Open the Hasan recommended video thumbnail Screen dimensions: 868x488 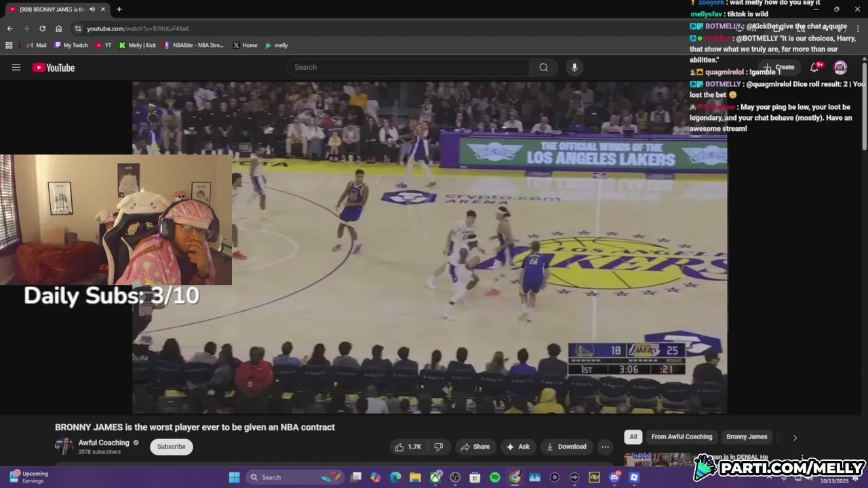(x=657, y=460)
